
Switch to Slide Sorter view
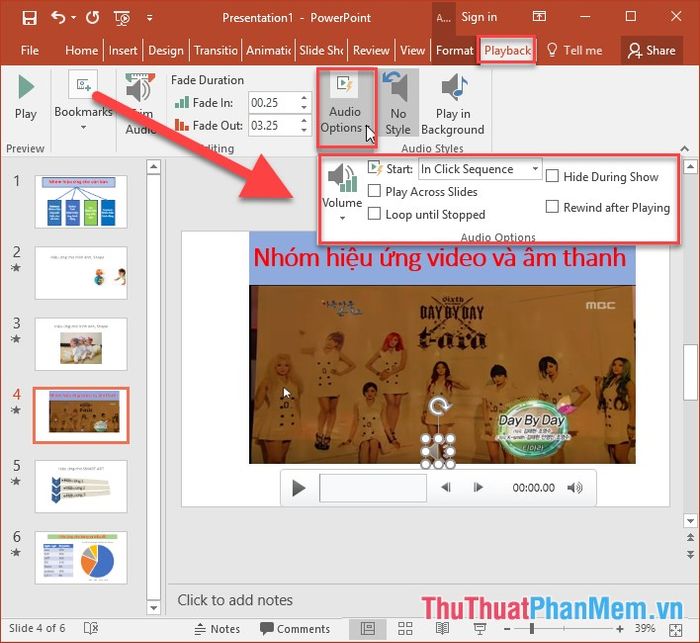coord(405,629)
